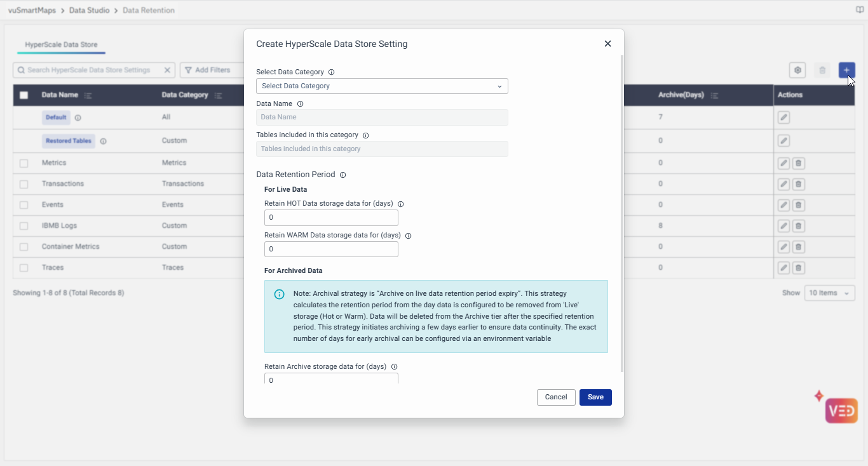The image size is (868, 466).
Task: Go to Data Studio in the breadcrumb
Action: (89, 11)
